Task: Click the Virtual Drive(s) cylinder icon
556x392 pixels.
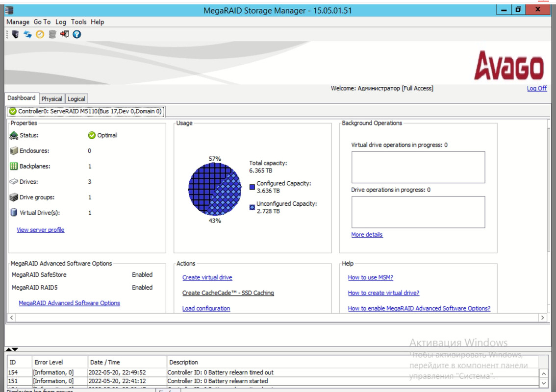Action: pyautogui.click(x=14, y=213)
